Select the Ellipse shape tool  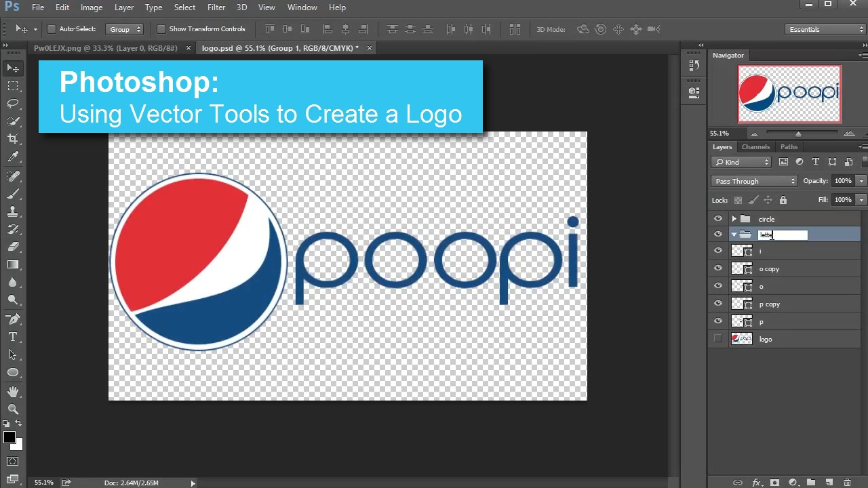click(x=14, y=372)
